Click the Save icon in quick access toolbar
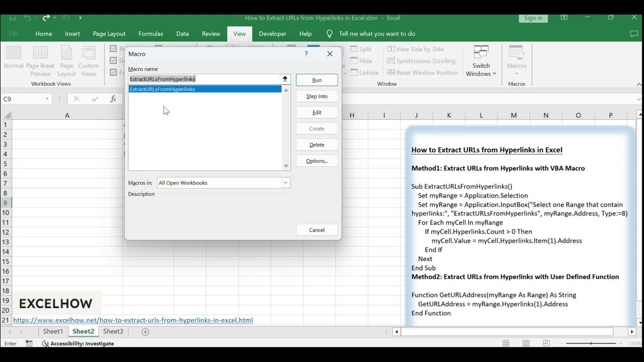The width and height of the screenshot is (644, 362). (x=13, y=18)
